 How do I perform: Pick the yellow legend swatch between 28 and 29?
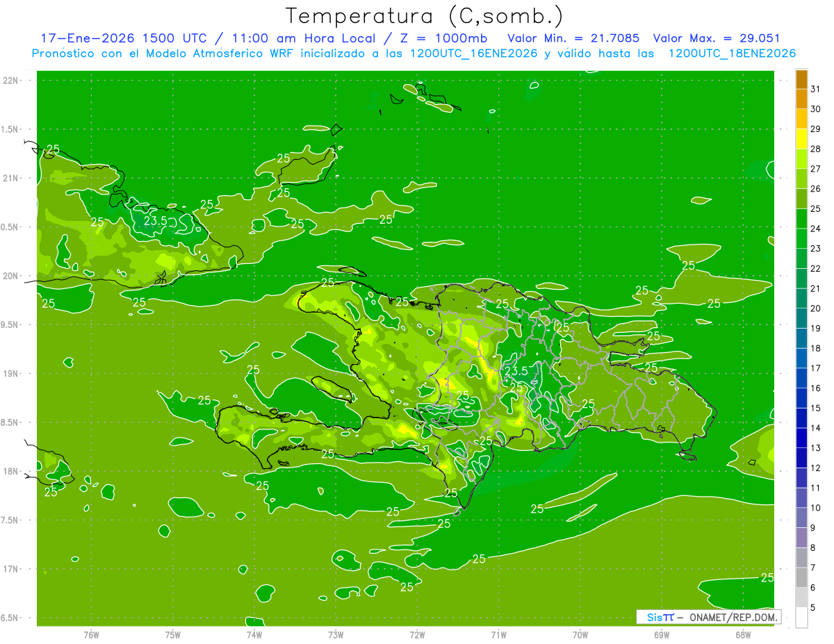(x=801, y=140)
